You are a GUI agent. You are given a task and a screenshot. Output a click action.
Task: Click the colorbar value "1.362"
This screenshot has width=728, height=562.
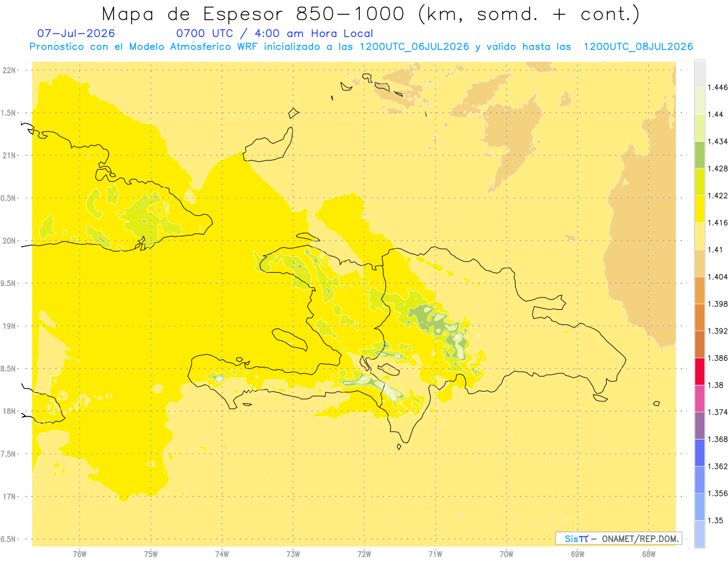(718, 466)
